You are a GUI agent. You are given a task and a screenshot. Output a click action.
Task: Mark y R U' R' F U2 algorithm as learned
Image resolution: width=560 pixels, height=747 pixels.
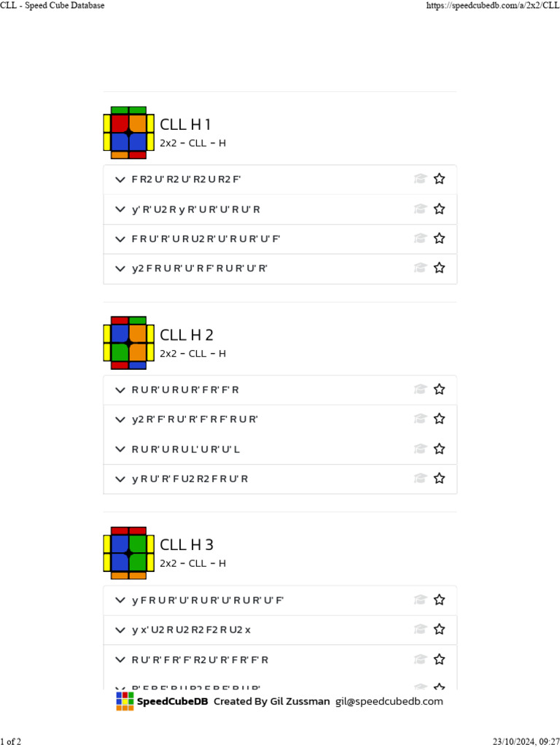(x=420, y=479)
